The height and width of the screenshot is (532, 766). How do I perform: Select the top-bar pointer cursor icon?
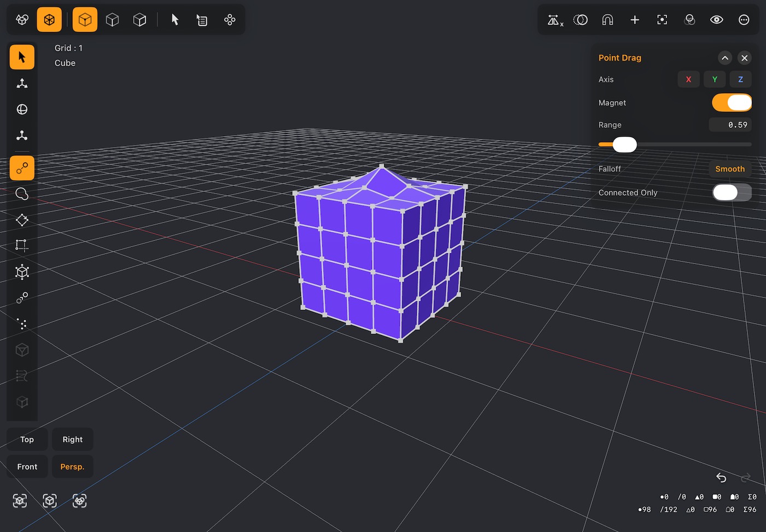175,20
